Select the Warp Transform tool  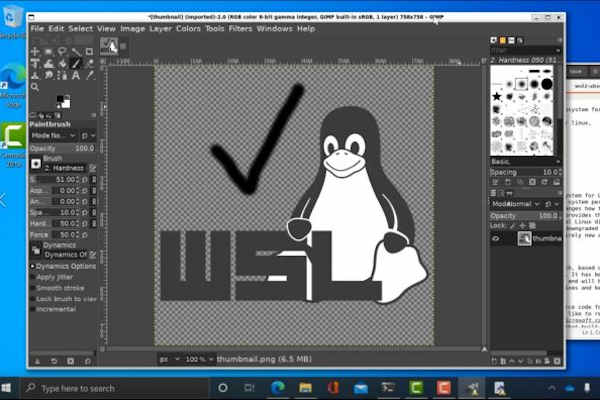coord(49,64)
